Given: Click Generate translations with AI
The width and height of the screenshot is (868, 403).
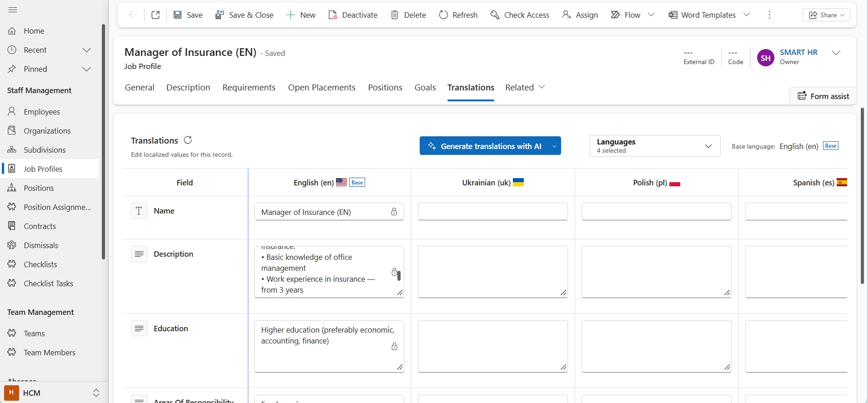Looking at the screenshot, I should point(484,146).
